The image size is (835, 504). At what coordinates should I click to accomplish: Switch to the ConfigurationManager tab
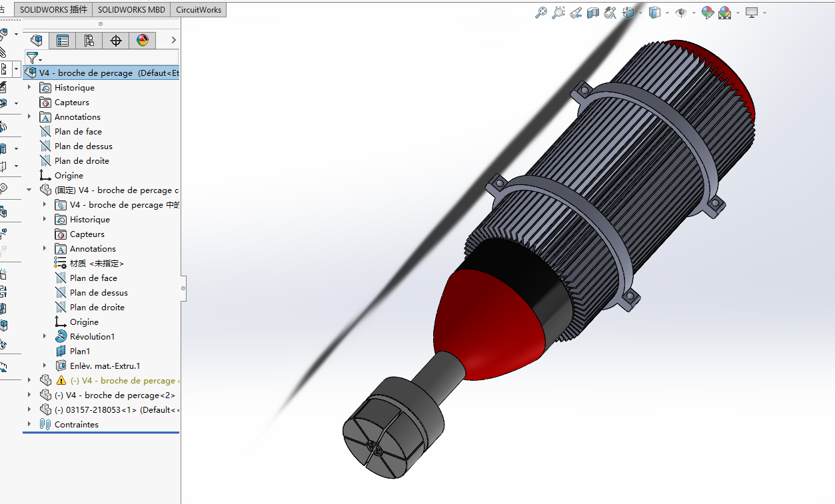click(x=89, y=41)
